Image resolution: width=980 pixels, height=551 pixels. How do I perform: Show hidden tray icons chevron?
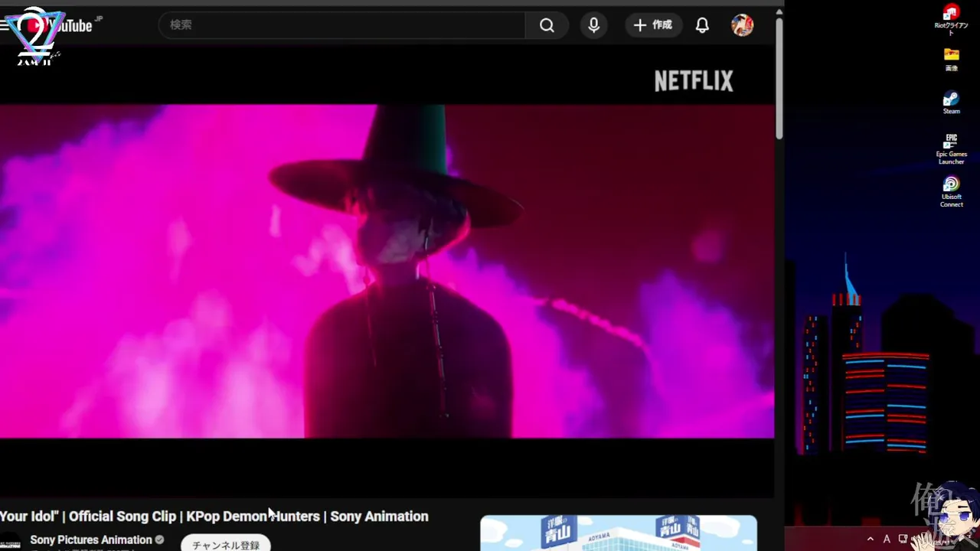pyautogui.click(x=870, y=540)
